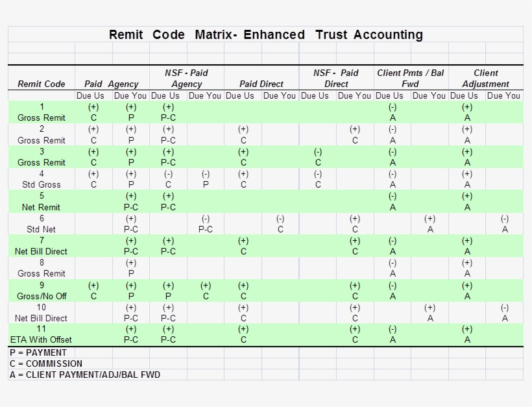Select the NSF - Paid Agency header

(x=186, y=79)
